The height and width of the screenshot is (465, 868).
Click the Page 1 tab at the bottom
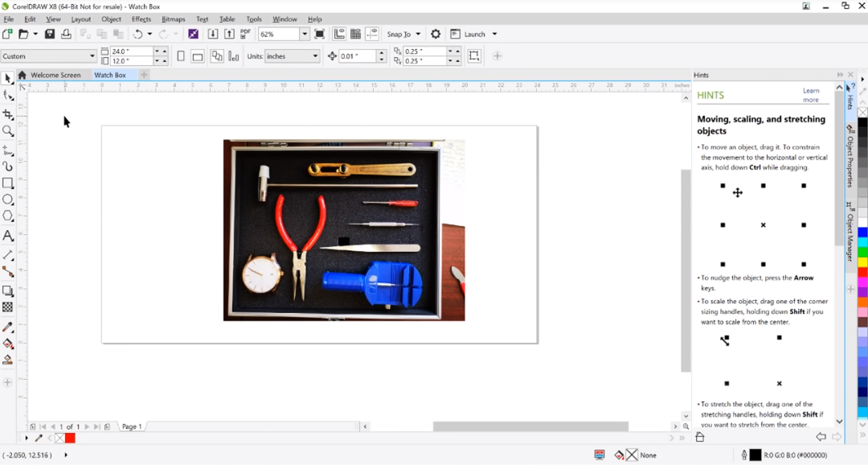(132, 426)
